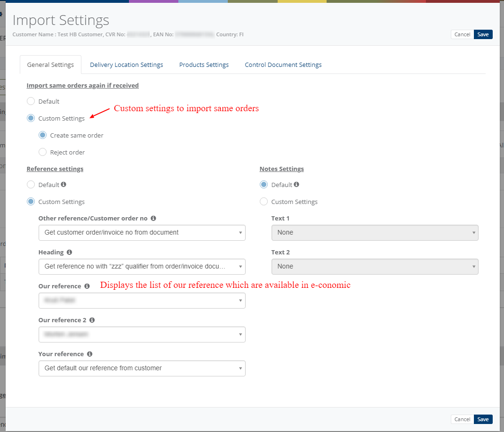This screenshot has width=504, height=432.
Task: Choose Reject order option
Action: (x=42, y=152)
